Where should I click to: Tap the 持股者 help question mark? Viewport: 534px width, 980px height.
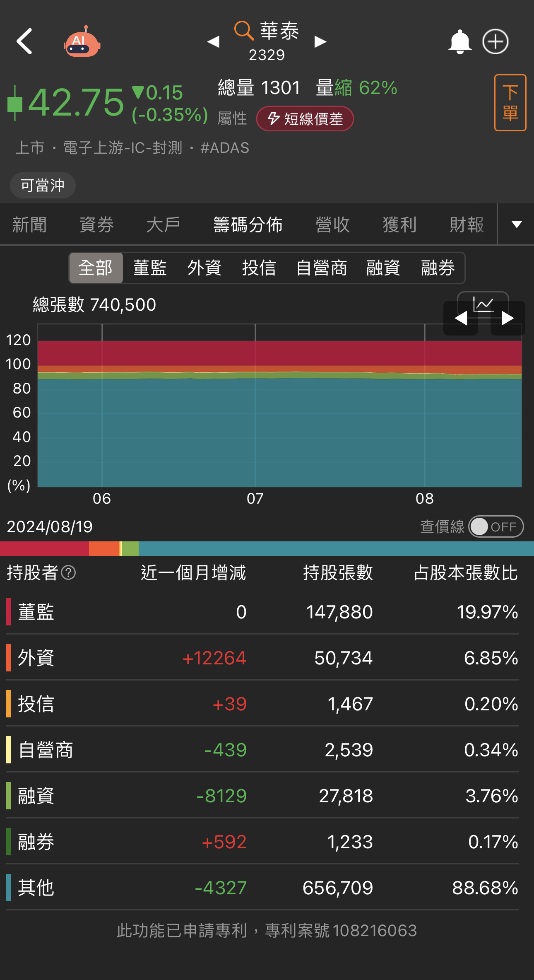tap(68, 573)
